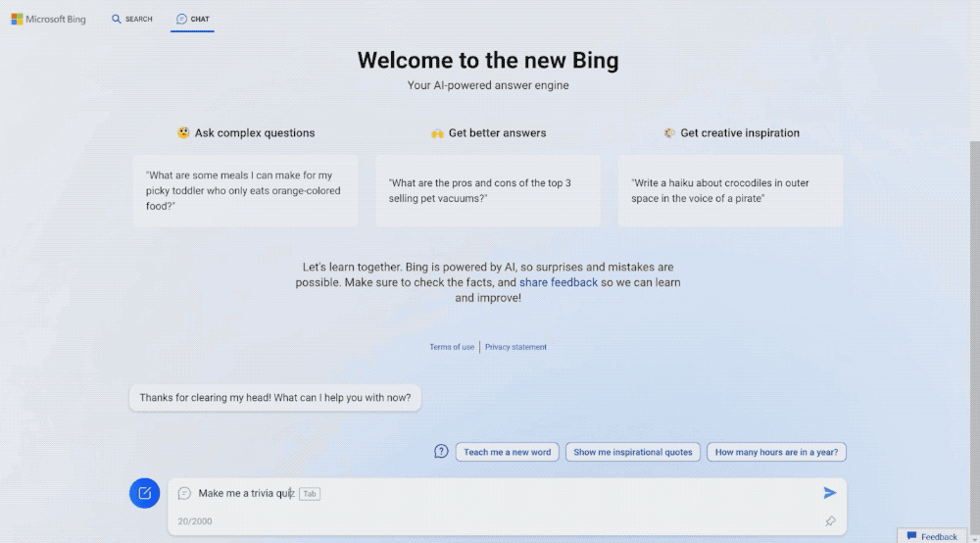Open the Terms of use link

click(x=452, y=347)
